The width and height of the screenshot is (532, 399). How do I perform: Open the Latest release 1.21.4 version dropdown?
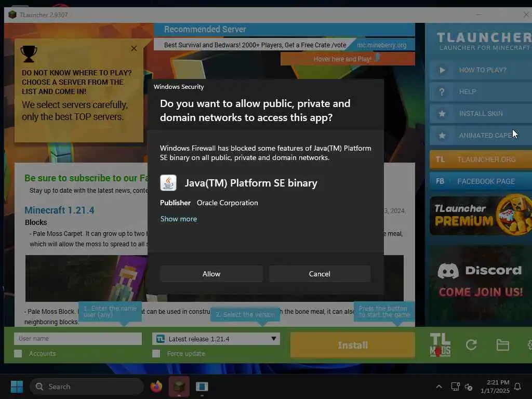pos(216,339)
